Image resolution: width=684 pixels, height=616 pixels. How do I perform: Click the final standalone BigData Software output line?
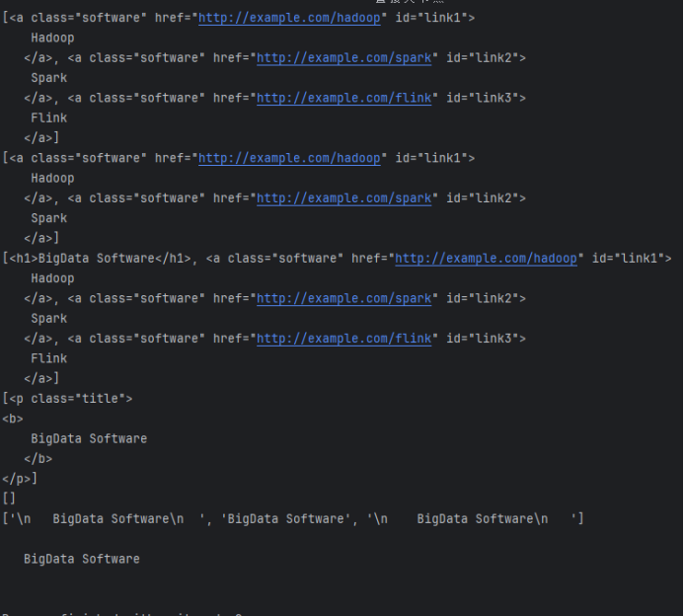[x=82, y=560]
